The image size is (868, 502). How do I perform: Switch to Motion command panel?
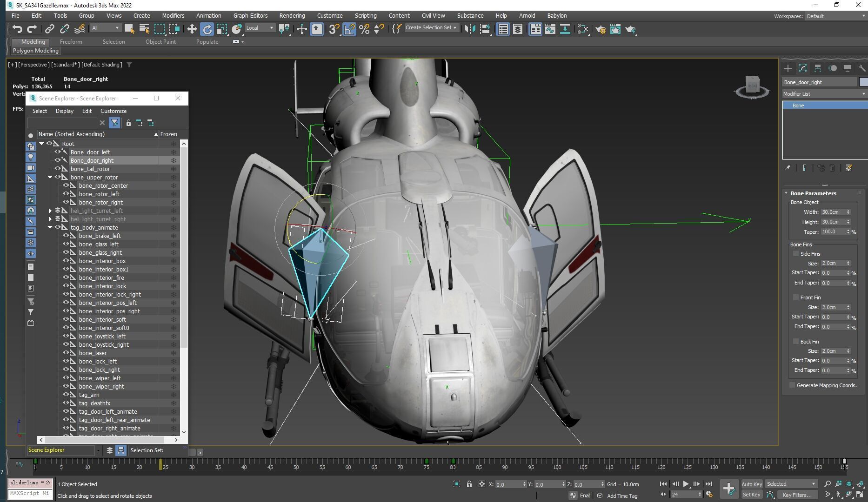(x=833, y=68)
